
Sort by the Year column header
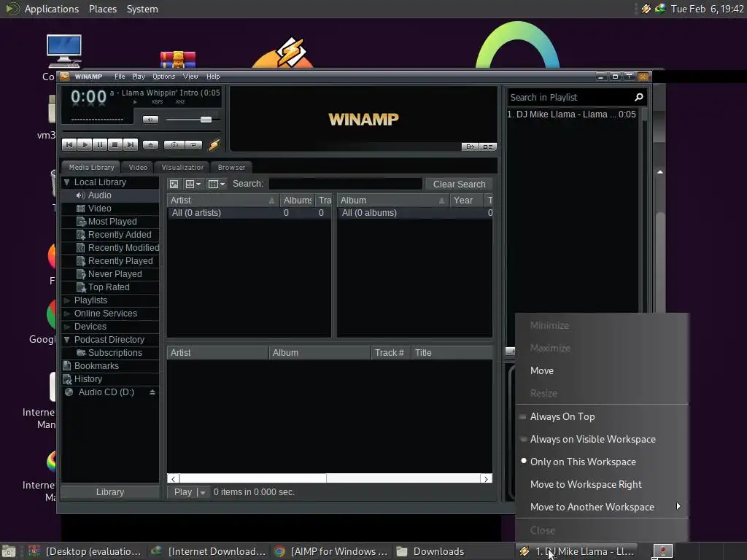pyautogui.click(x=465, y=201)
